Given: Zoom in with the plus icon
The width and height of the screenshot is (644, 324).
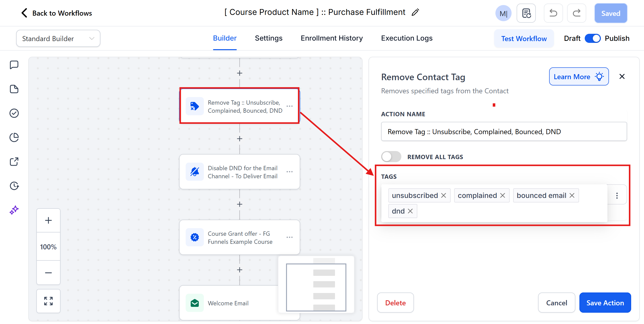Looking at the screenshot, I should 48,220.
